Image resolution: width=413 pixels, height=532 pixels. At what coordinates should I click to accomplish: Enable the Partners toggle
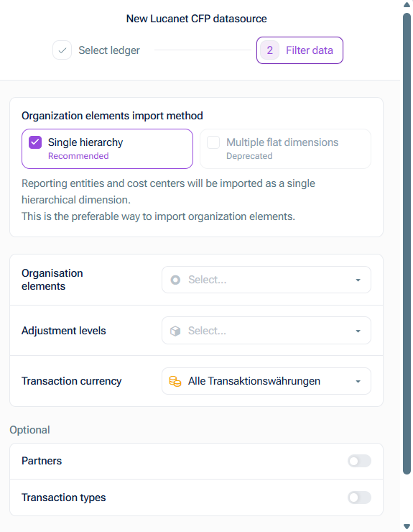coord(359,461)
